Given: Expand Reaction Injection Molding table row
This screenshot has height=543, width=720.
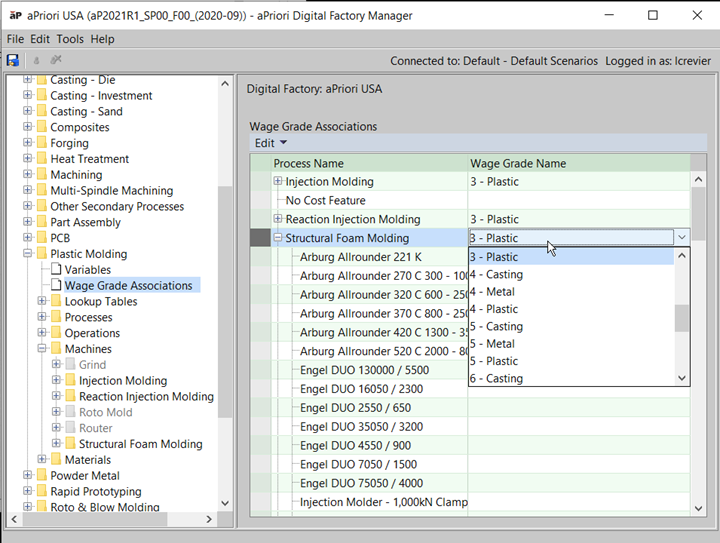Looking at the screenshot, I should point(277,218).
